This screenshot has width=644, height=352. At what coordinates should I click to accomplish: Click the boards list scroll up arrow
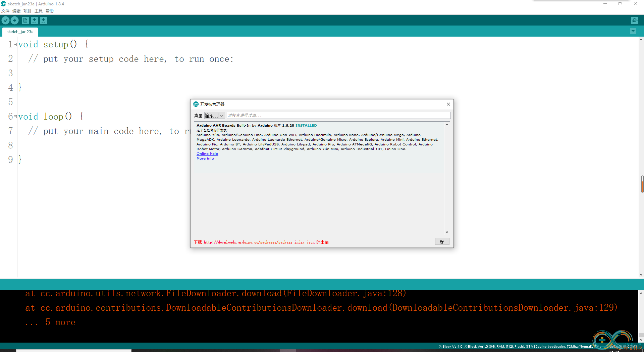pyautogui.click(x=447, y=125)
